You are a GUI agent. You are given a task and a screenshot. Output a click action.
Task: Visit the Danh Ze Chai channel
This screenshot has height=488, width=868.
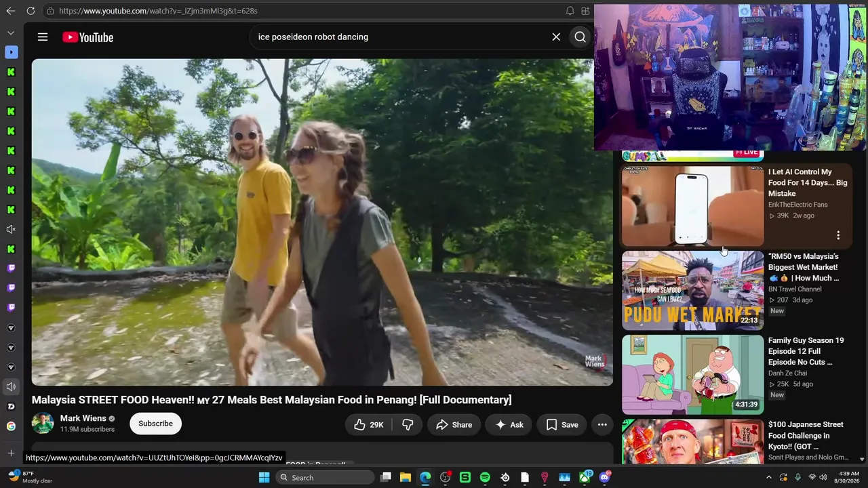pos(788,373)
